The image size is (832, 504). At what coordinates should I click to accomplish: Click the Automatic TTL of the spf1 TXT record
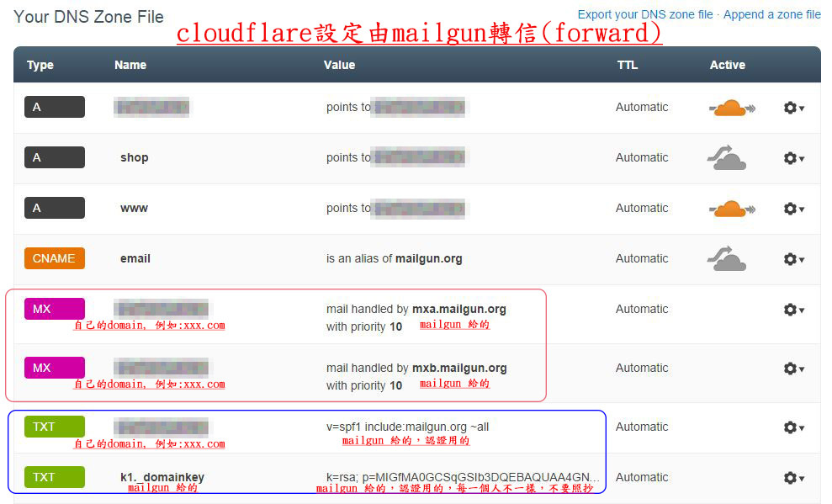coord(642,427)
